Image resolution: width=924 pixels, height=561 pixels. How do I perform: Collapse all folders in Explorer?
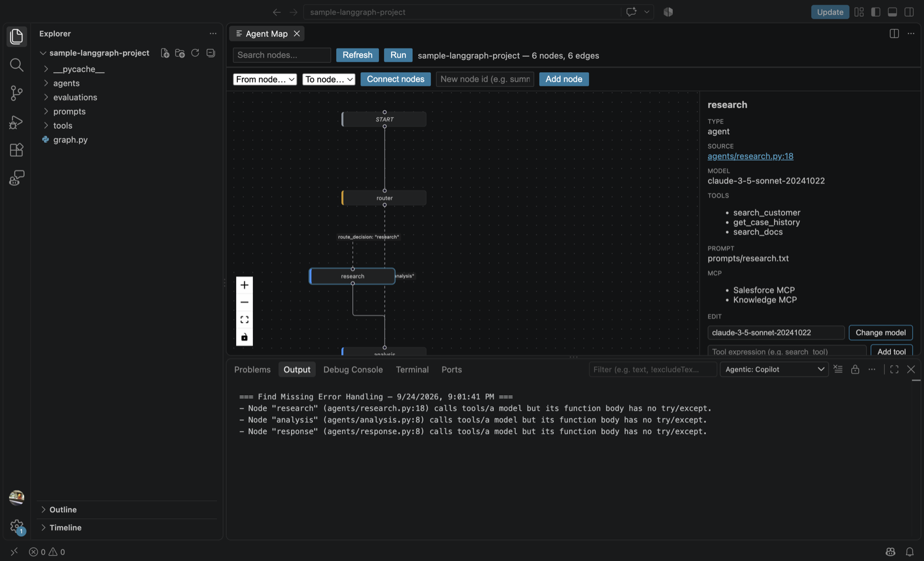(x=211, y=53)
